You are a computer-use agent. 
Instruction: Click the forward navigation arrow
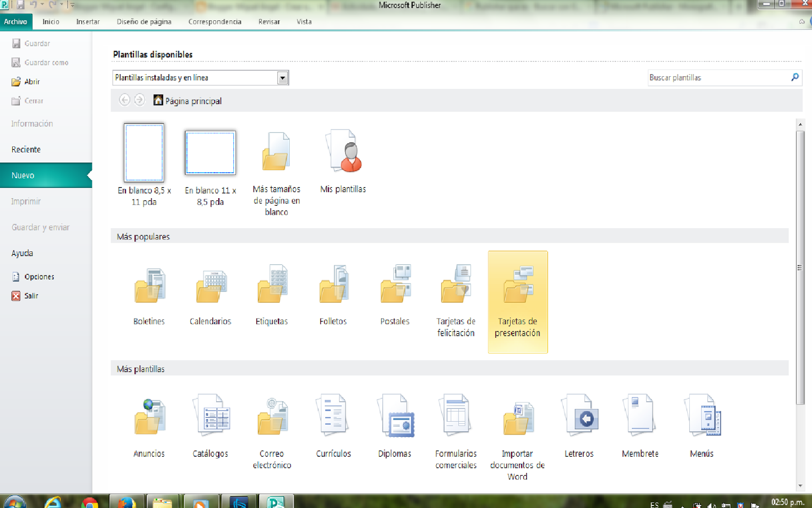click(x=139, y=100)
